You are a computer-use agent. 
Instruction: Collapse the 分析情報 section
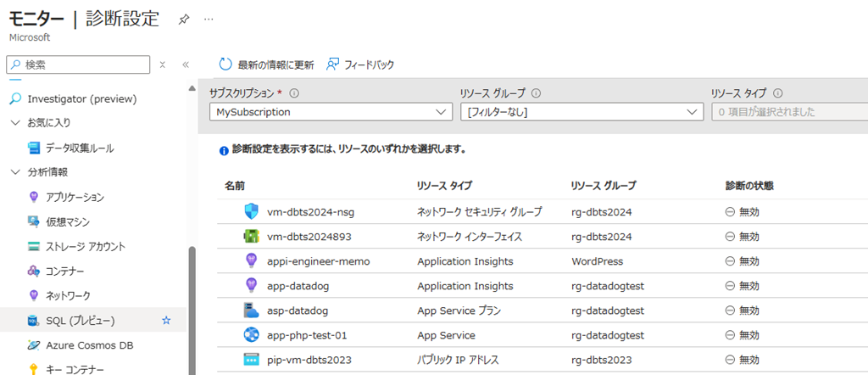click(x=16, y=172)
